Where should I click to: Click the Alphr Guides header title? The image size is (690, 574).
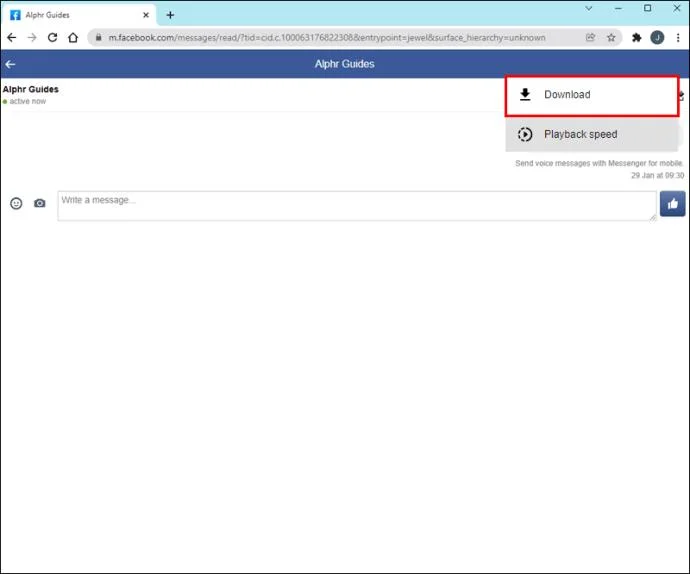click(345, 64)
